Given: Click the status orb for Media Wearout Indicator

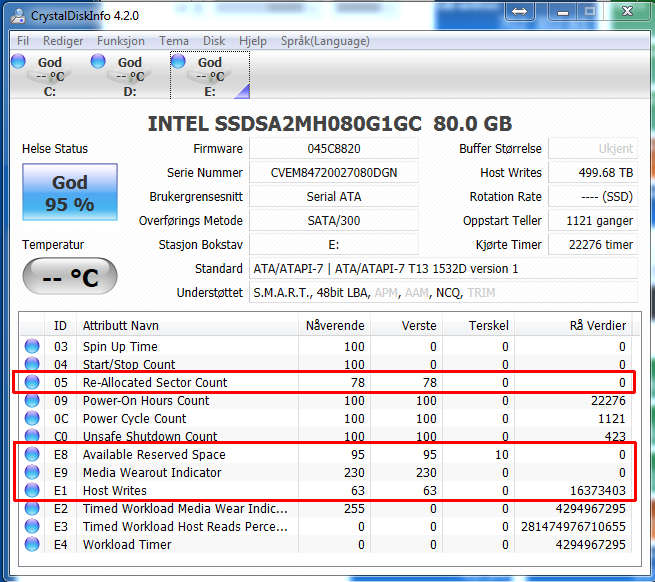Looking at the screenshot, I should click(x=32, y=472).
